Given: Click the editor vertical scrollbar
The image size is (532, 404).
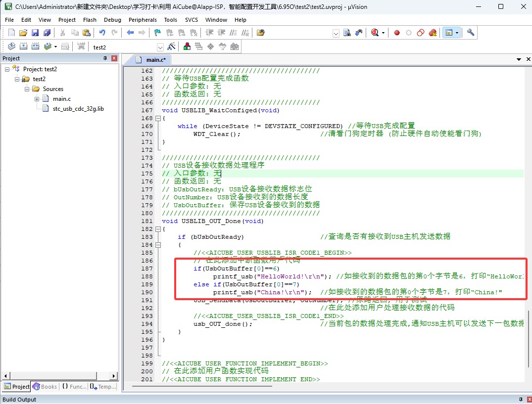Looking at the screenshot, I should point(528,339).
